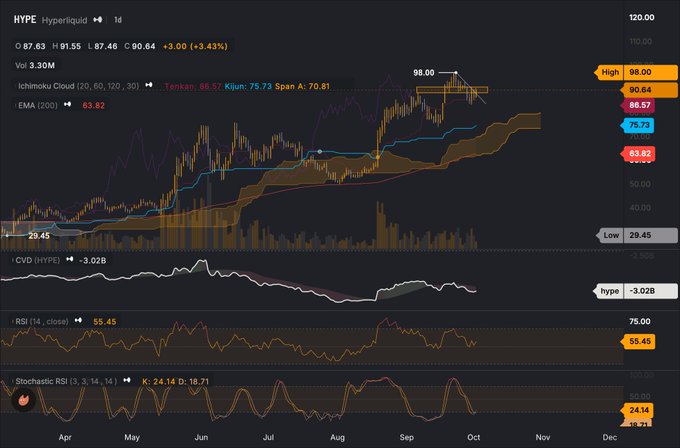Click the 75.00 RSI axis label
This screenshot has height=448, width=680.
pyautogui.click(x=640, y=321)
